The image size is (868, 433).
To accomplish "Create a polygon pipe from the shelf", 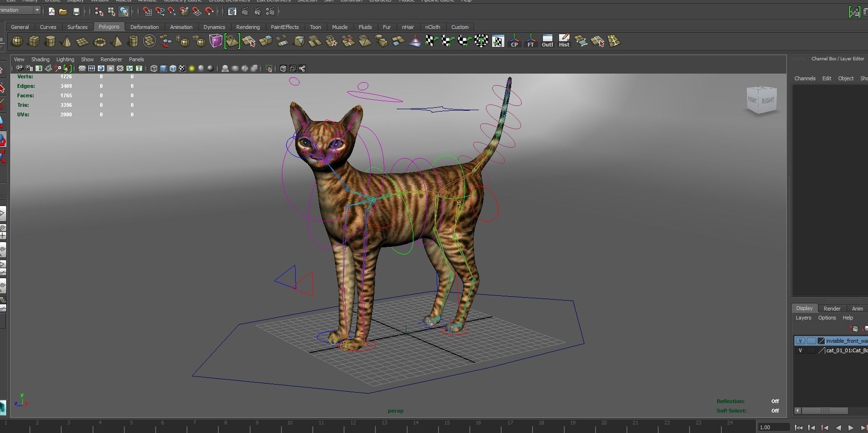I will pyautogui.click(x=133, y=41).
